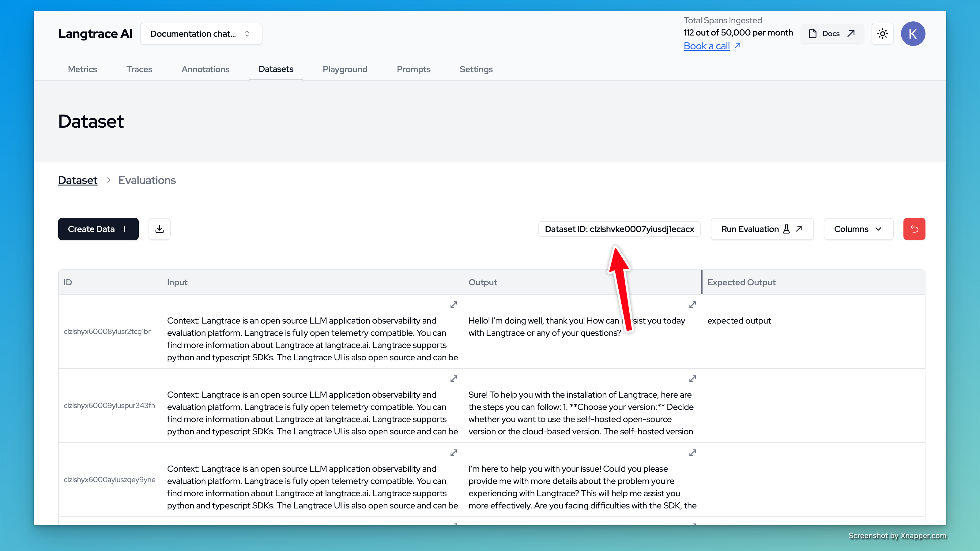Click the download dataset icon button
Viewport: 980px width, 551px height.
[x=159, y=229]
